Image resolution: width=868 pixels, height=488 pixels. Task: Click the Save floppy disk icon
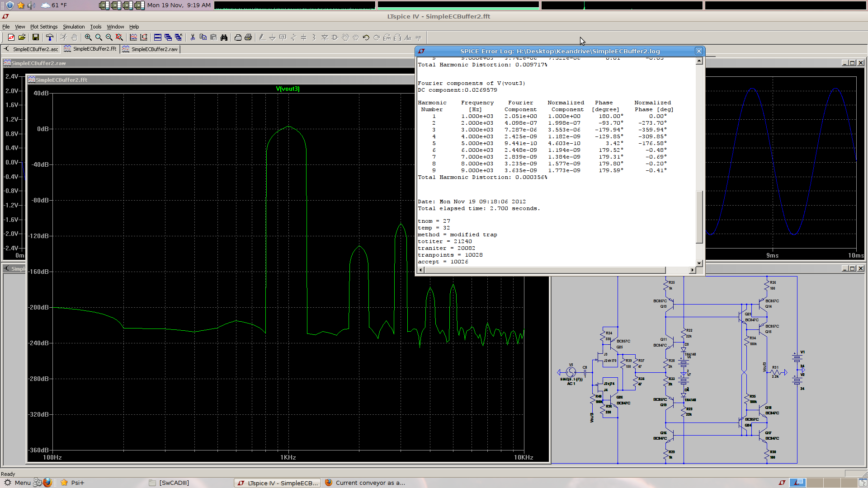click(x=36, y=38)
